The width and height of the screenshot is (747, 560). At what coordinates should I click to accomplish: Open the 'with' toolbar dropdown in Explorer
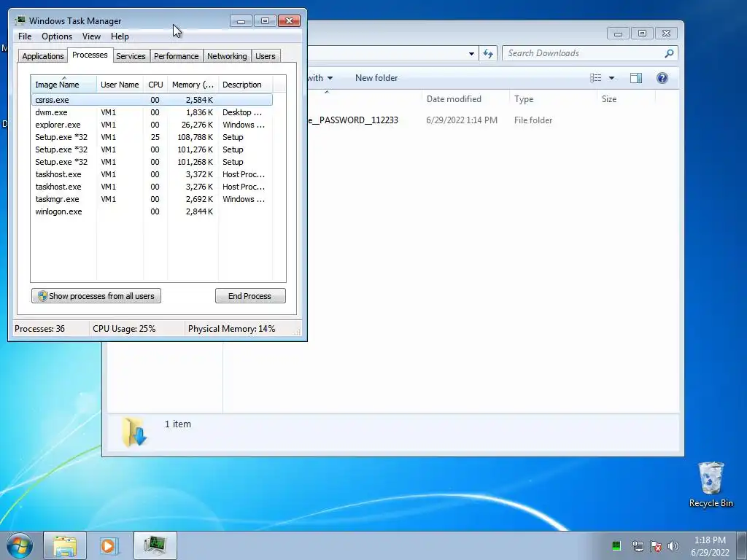320,78
